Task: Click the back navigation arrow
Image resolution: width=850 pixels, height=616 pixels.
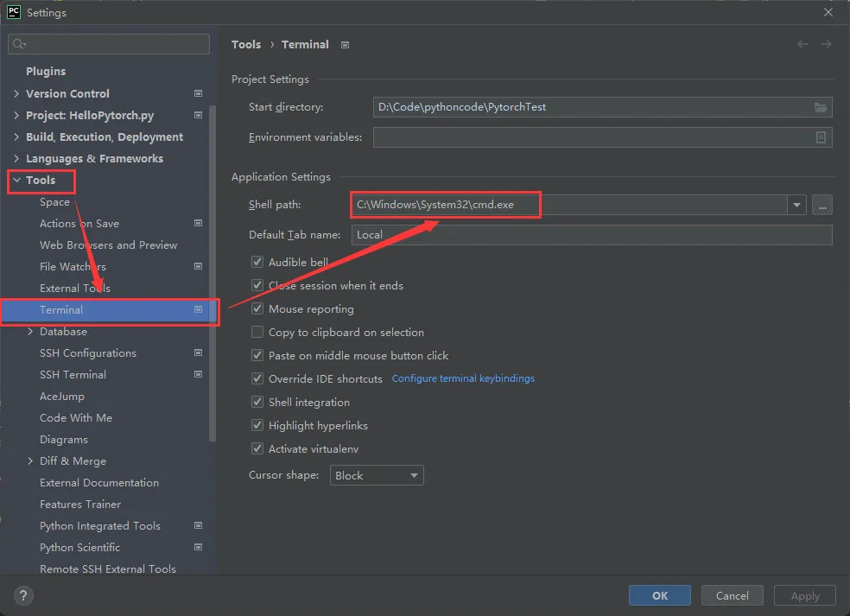Action: pyautogui.click(x=803, y=44)
